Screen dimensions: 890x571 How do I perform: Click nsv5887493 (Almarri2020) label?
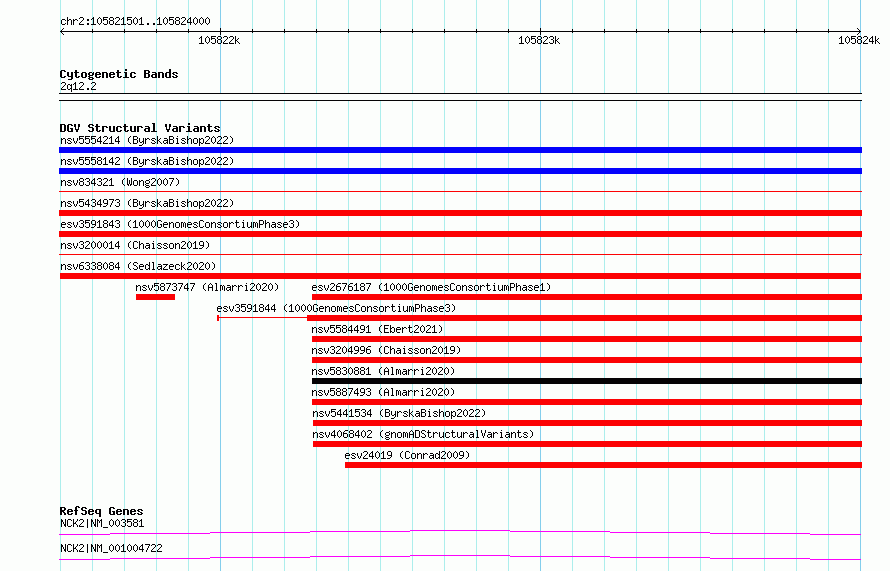tap(383, 392)
